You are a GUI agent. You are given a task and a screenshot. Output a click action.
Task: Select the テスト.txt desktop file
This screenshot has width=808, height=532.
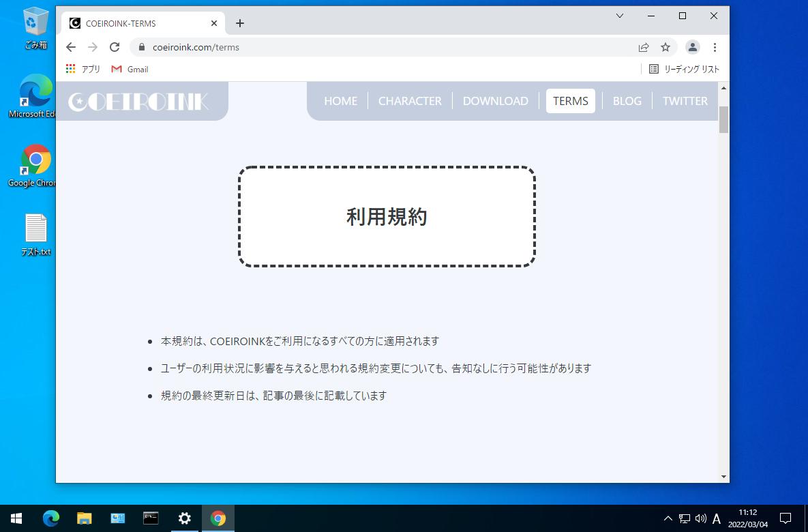click(x=35, y=235)
